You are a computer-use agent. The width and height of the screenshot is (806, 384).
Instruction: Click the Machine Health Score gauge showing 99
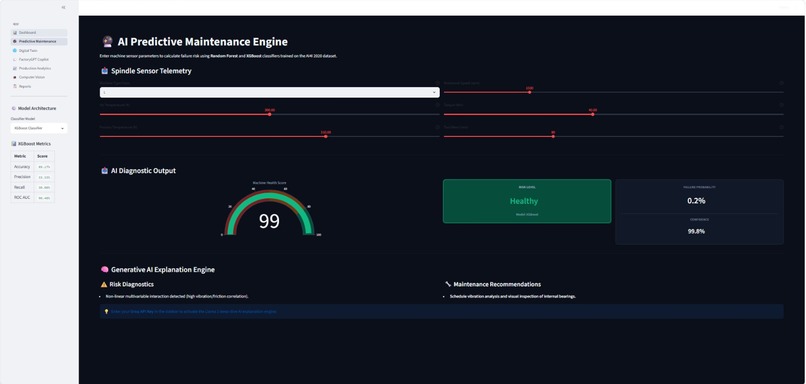click(x=269, y=212)
